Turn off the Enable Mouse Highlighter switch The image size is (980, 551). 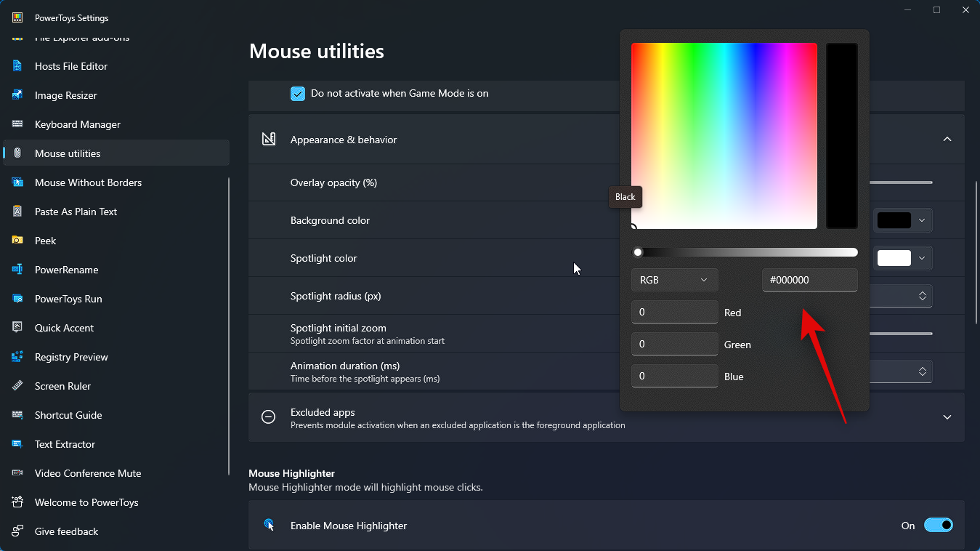(938, 525)
